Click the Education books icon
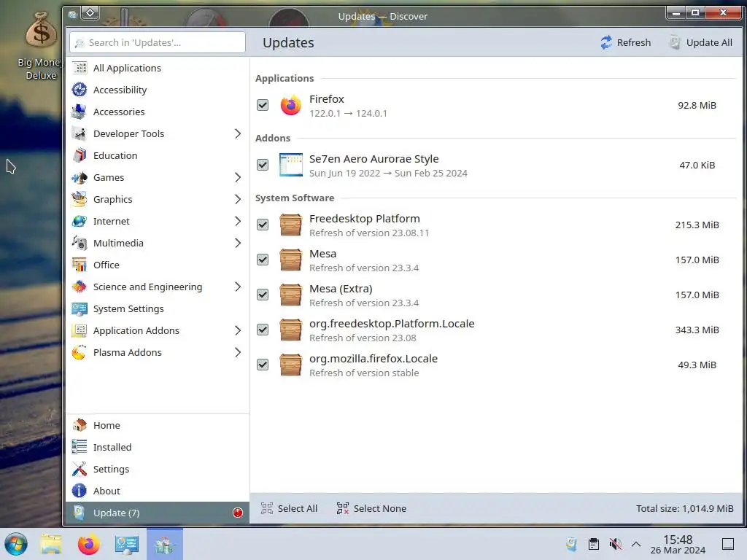The image size is (747, 560). click(80, 156)
